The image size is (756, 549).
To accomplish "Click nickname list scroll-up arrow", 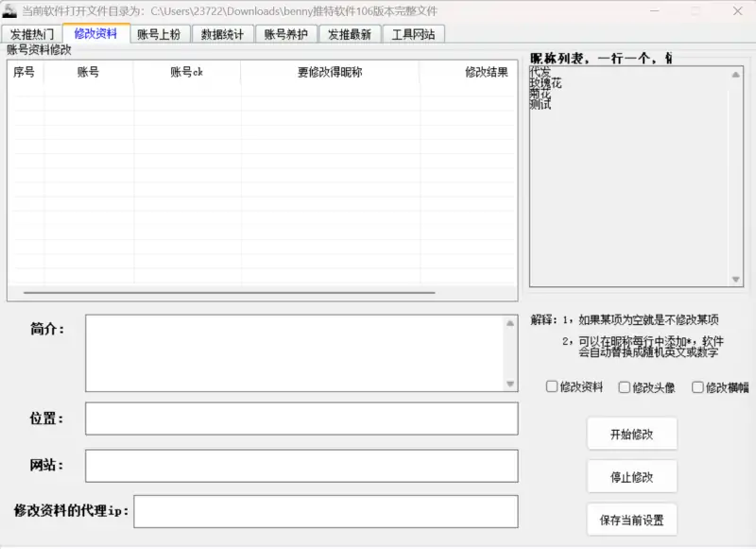I will pyautogui.click(x=736, y=73).
